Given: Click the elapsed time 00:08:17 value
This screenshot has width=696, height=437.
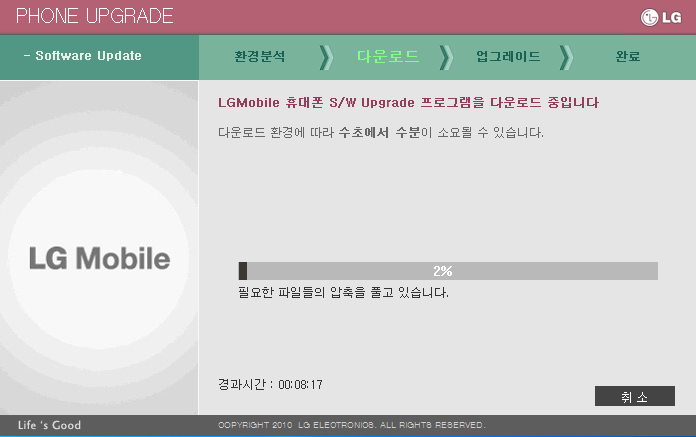Looking at the screenshot, I should click(x=301, y=385).
